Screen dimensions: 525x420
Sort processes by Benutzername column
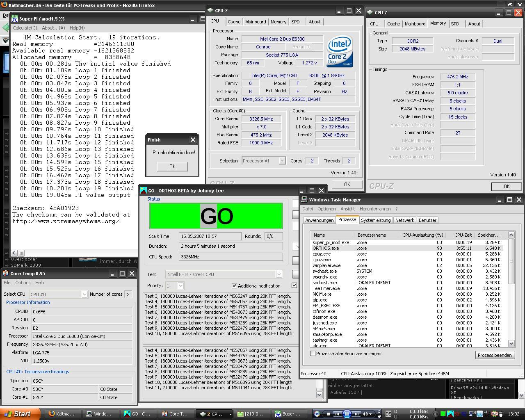pyautogui.click(x=376, y=235)
